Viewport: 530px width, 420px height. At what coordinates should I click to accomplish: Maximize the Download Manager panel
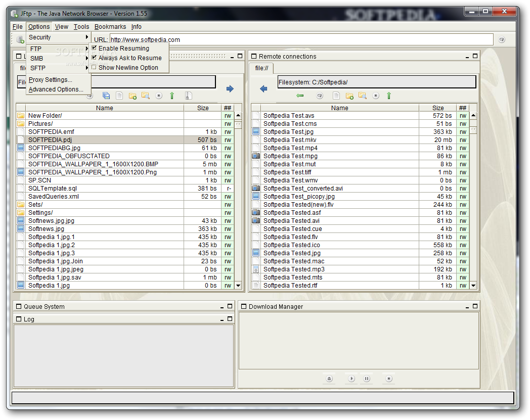(475, 306)
